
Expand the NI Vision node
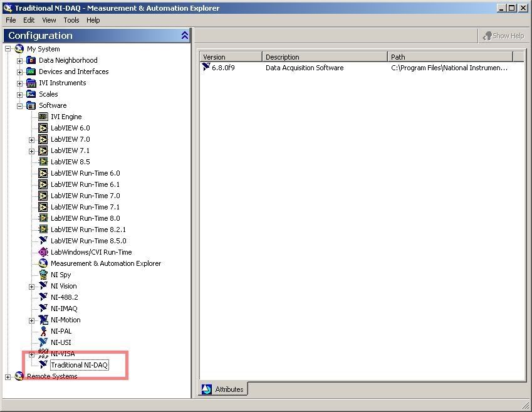31,287
